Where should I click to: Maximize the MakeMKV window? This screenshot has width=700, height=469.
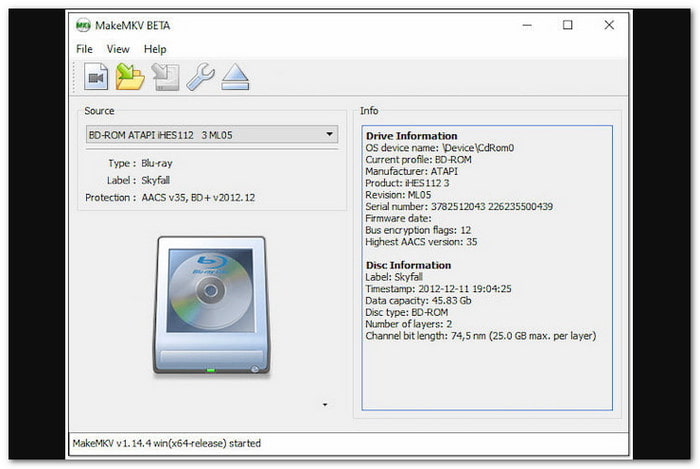[567, 25]
